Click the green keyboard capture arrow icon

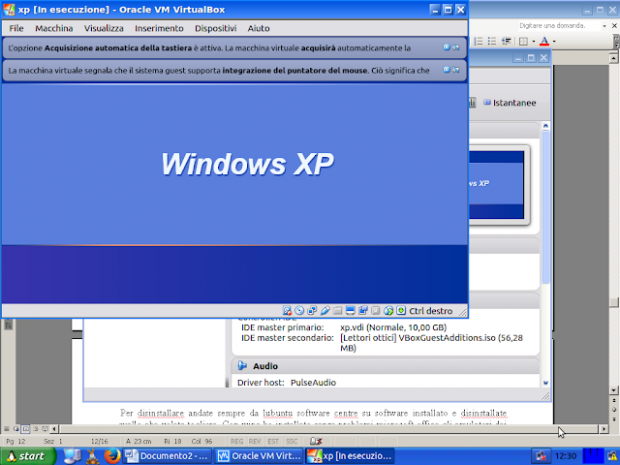point(400,310)
